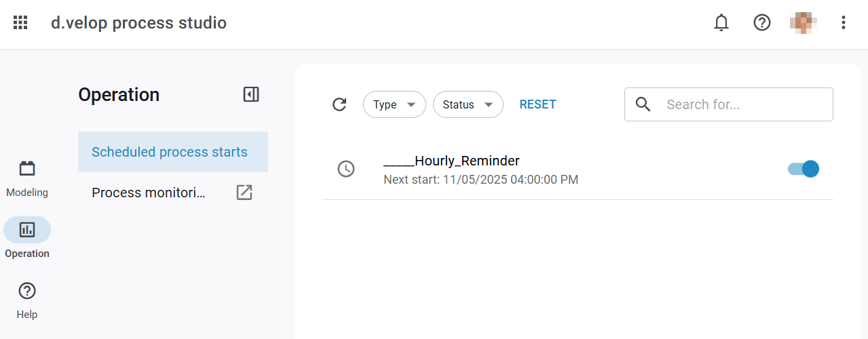Click into the Search for field
Image resolution: width=868 pixels, height=339 pixels.
pyautogui.click(x=743, y=104)
